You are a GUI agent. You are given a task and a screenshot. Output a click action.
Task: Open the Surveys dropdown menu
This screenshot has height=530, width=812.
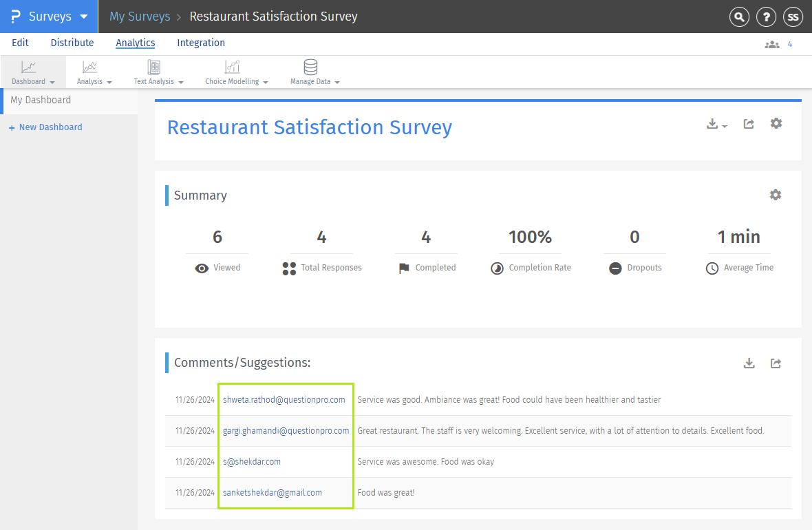click(84, 17)
